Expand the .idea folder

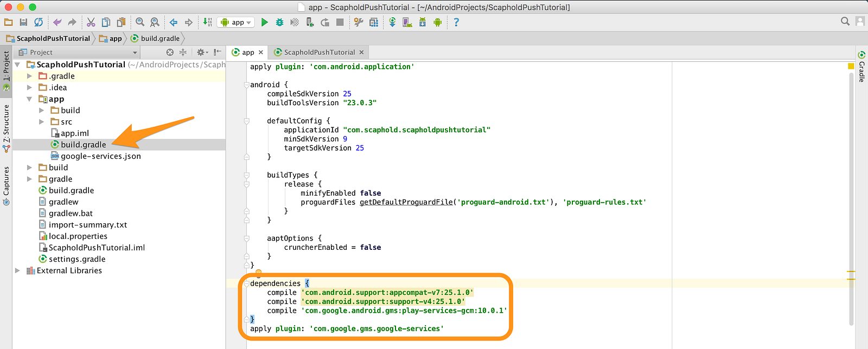point(29,87)
